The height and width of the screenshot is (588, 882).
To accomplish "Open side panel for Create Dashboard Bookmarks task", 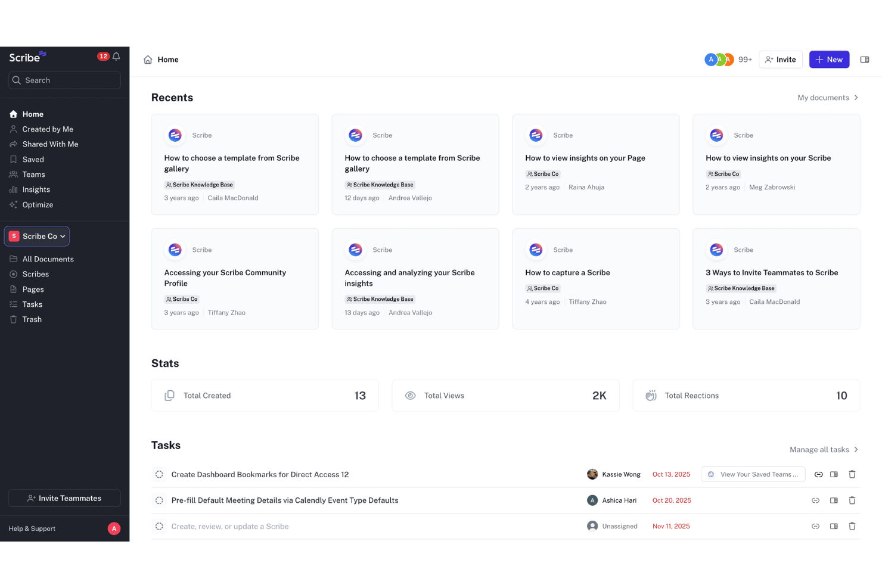I will [x=834, y=475].
